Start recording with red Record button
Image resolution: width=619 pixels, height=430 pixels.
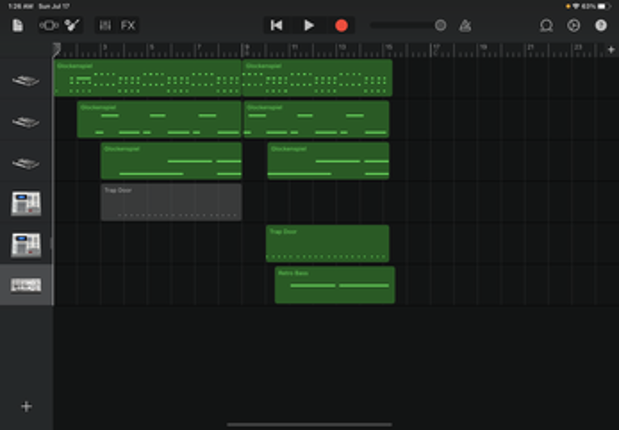(x=341, y=26)
